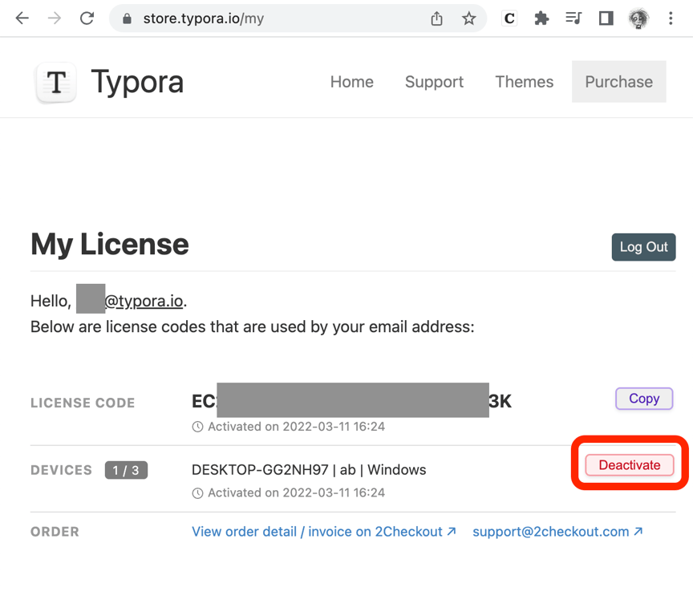693x616 pixels.
Task: Click the share page icon
Action: (x=436, y=18)
